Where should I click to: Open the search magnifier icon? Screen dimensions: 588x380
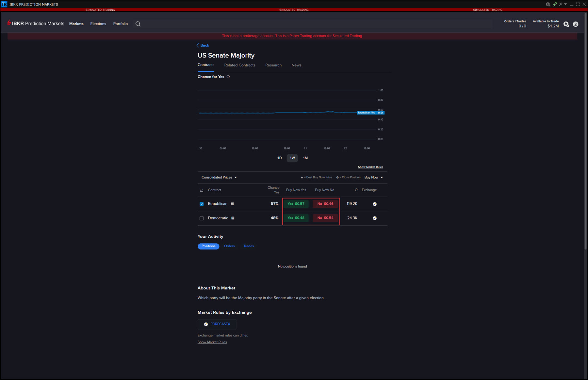coord(138,24)
